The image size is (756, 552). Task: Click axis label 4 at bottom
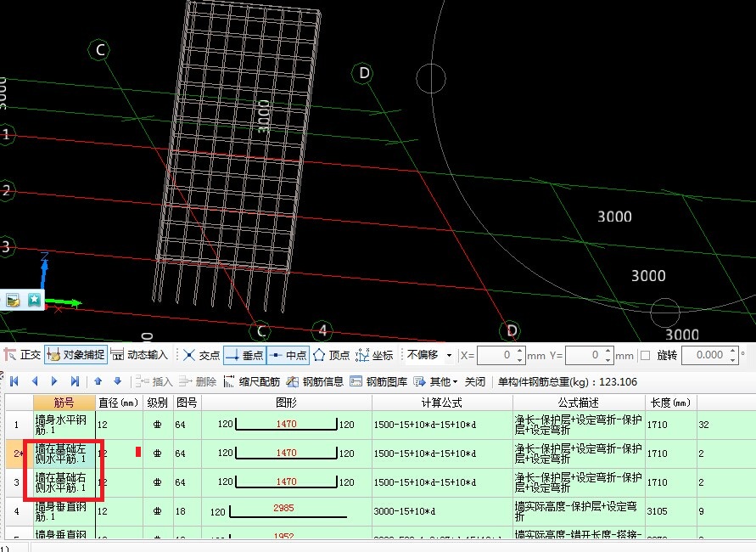(322, 330)
